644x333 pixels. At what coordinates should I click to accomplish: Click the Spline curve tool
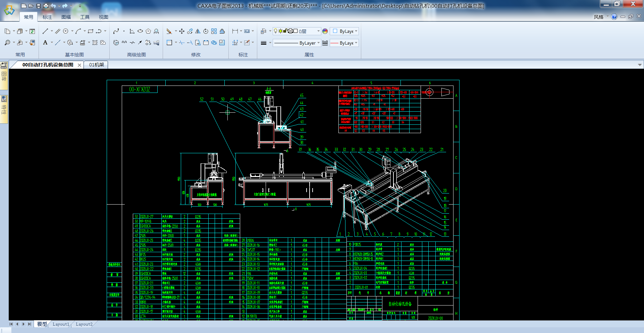[116, 31]
